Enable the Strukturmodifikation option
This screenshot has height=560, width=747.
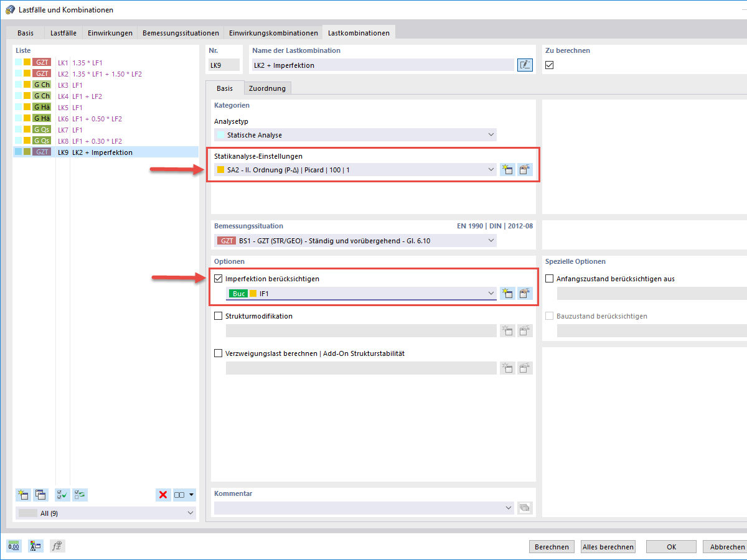[x=218, y=315]
